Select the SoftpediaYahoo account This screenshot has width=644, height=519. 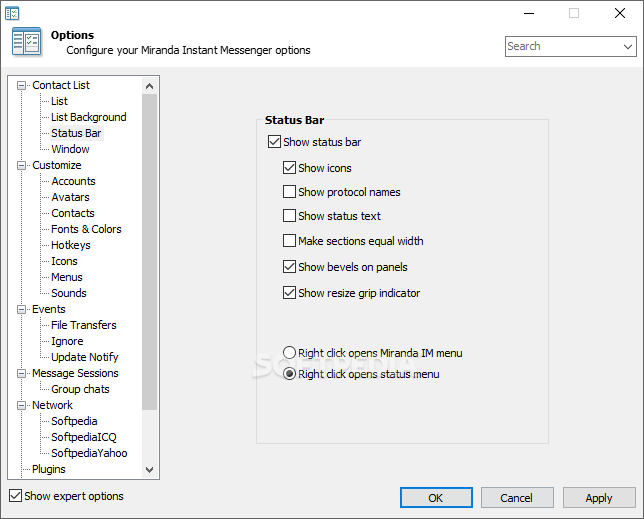click(x=89, y=453)
